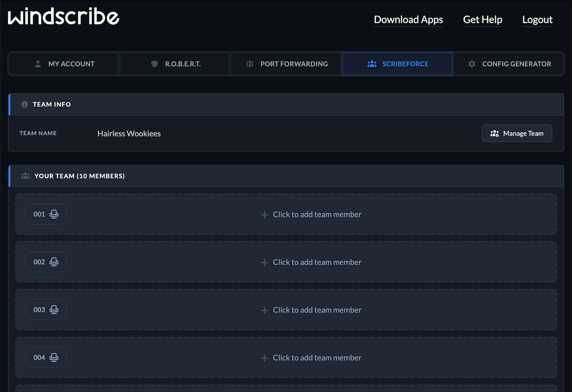Click the Get Help link
Viewport: 572px width, 392px height.
(482, 19)
